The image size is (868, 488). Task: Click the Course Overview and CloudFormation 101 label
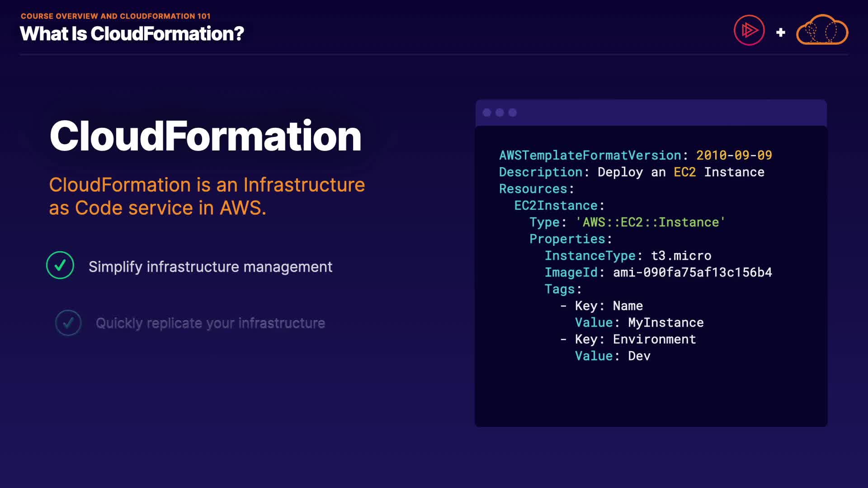coord(116,16)
